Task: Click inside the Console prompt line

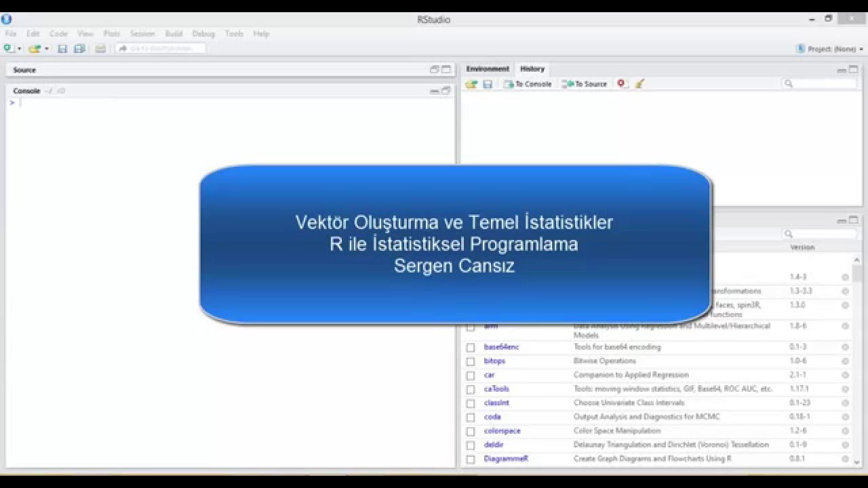Action: tap(231, 103)
